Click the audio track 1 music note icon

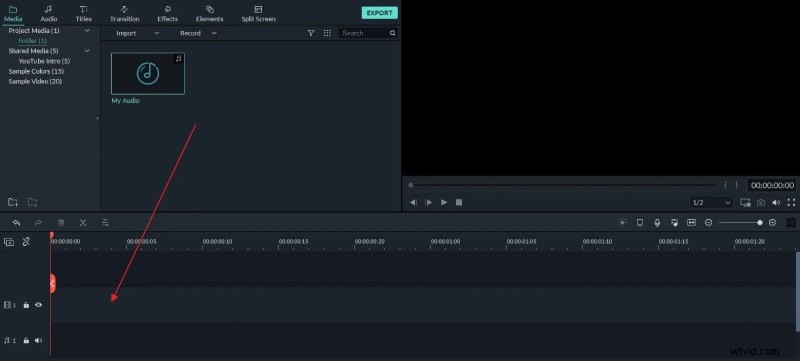point(7,340)
